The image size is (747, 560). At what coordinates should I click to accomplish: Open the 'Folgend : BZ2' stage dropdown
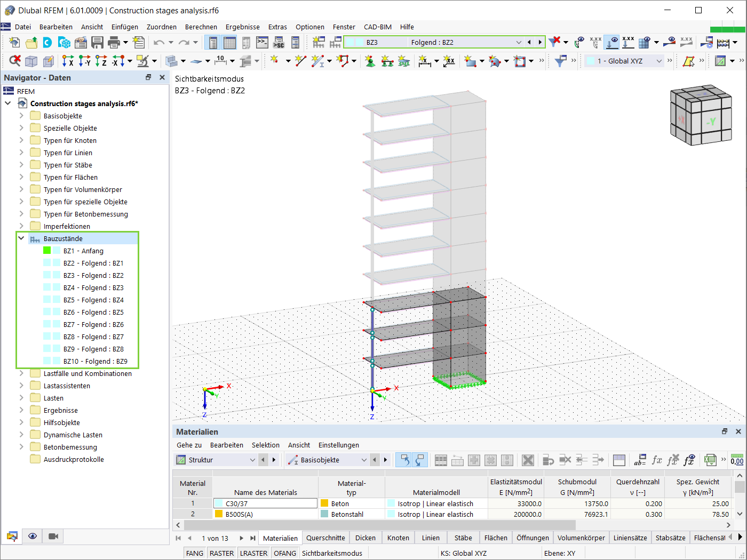click(519, 42)
